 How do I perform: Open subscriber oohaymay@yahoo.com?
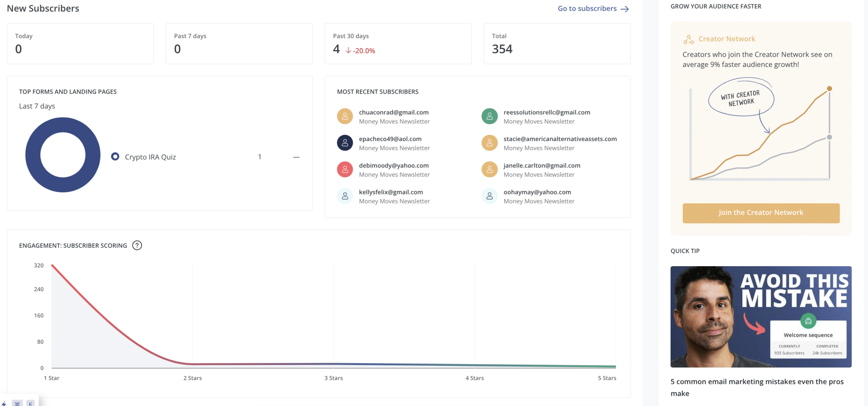[x=537, y=192]
